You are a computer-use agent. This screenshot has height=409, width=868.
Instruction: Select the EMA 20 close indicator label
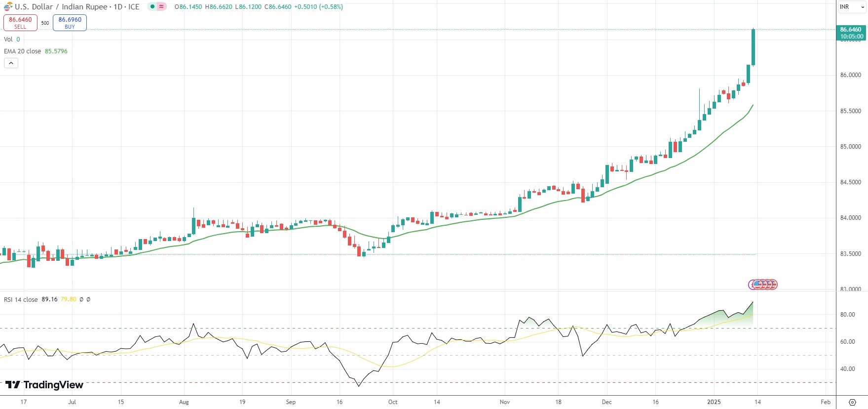(23, 51)
